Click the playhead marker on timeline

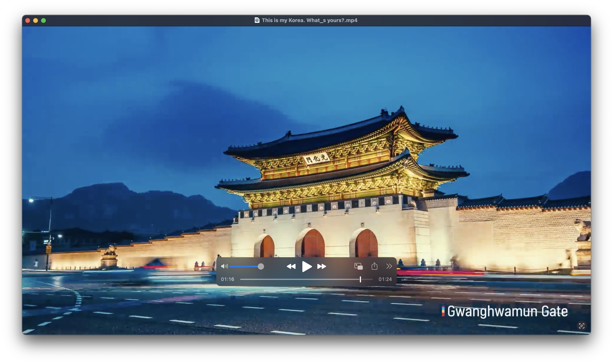coord(360,279)
